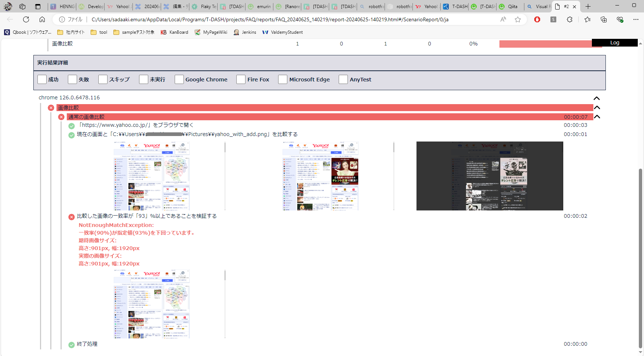Check the 未実行 filter checkbox

pos(143,80)
